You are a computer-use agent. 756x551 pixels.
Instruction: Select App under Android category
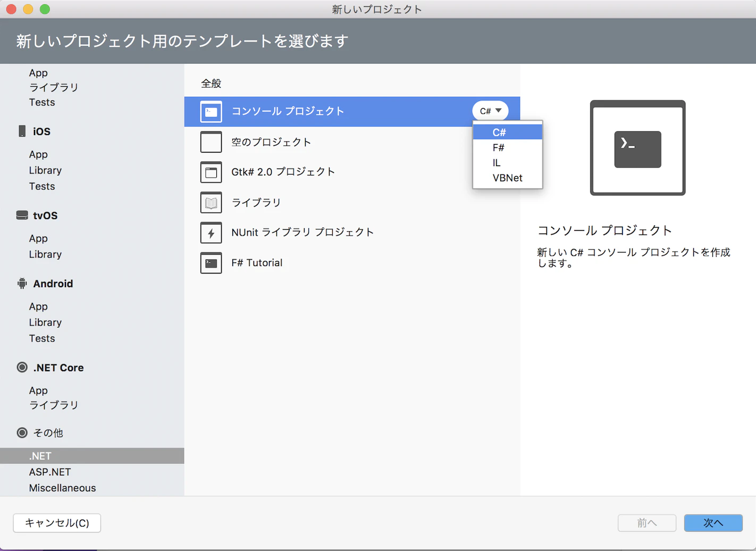[38, 306]
